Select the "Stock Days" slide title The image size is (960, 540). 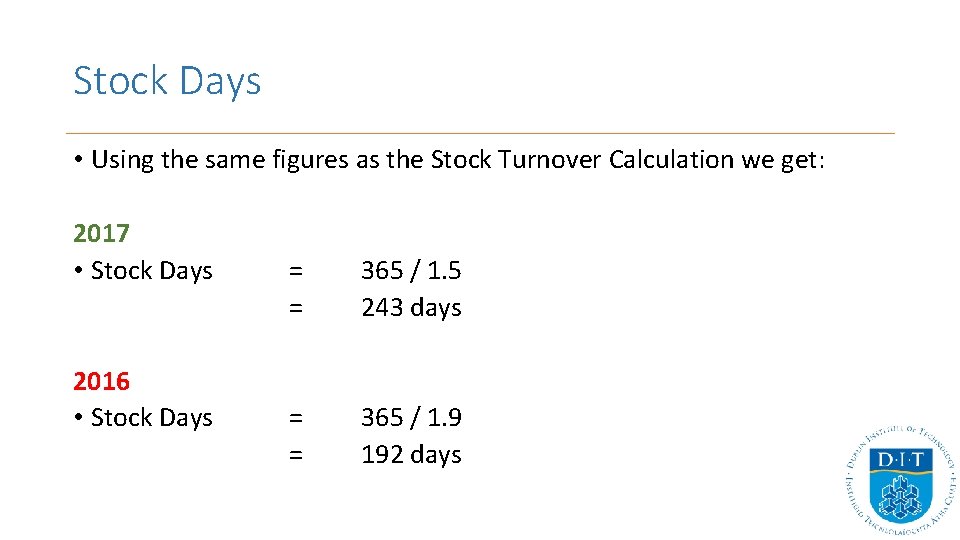point(167,81)
